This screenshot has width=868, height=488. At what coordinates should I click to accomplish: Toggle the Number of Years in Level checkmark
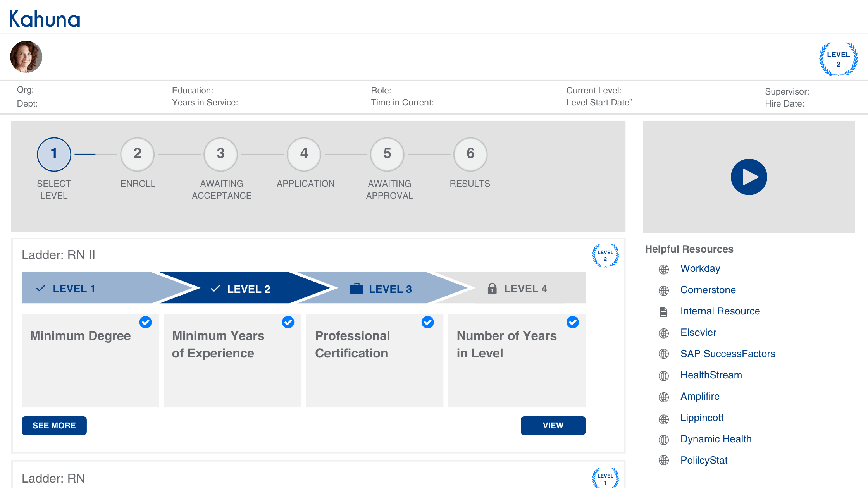pos(573,321)
